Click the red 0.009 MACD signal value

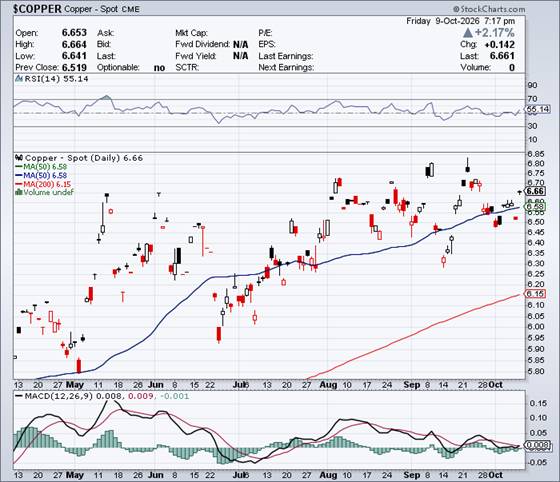(141, 396)
